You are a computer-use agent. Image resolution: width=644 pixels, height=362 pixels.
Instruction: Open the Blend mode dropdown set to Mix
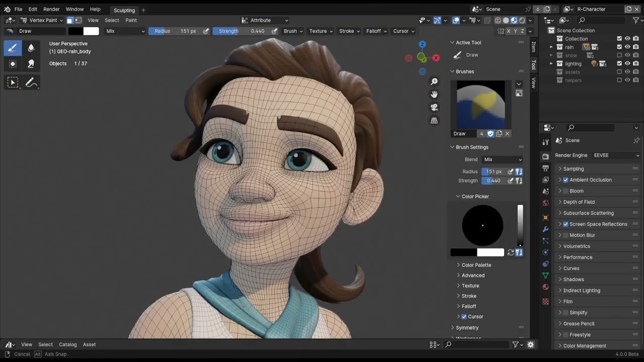pos(502,159)
